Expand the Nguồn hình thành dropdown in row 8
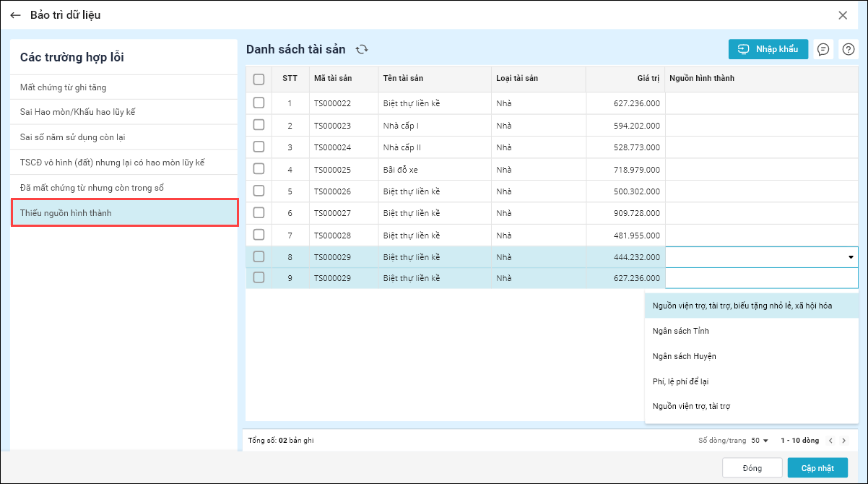The image size is (868, 484). [851, 257]
